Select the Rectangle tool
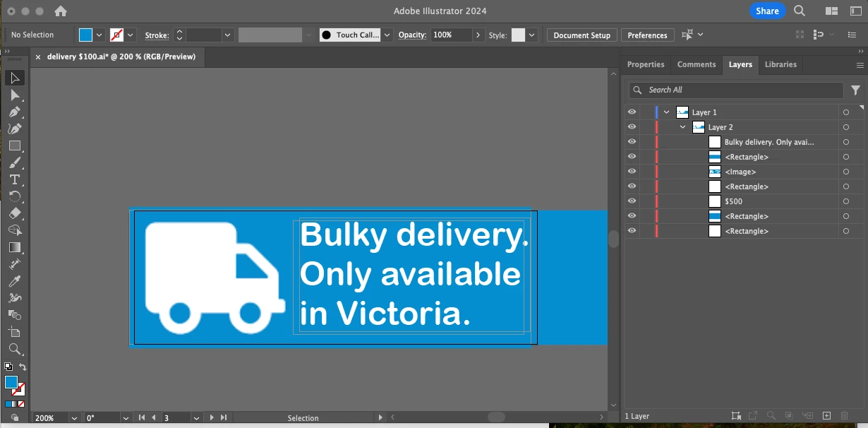Screen dimensions: 868x428 click(15, 146)
